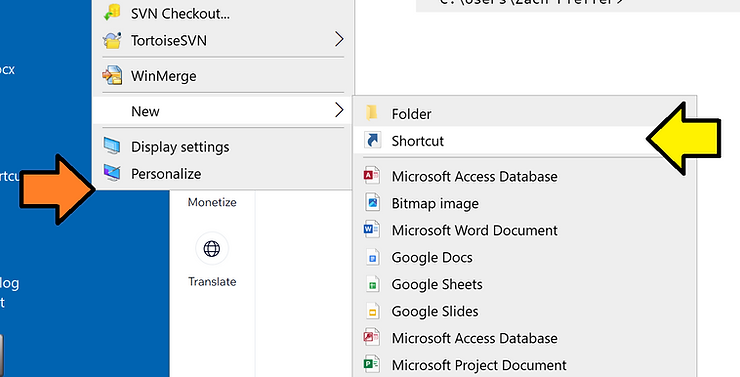This screenshot has width=740, height=377.
Task: Create a new Microsoft Word Document
Action: (x=524, y=230)
